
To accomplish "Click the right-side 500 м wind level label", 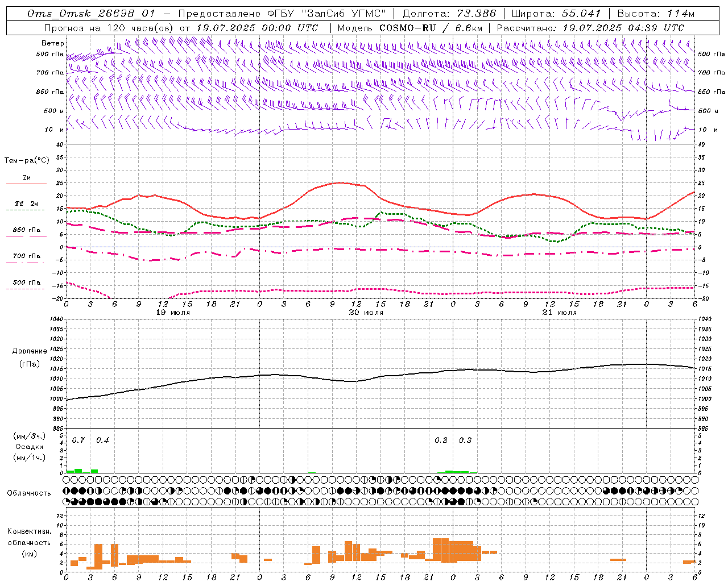I will (708, 111).
